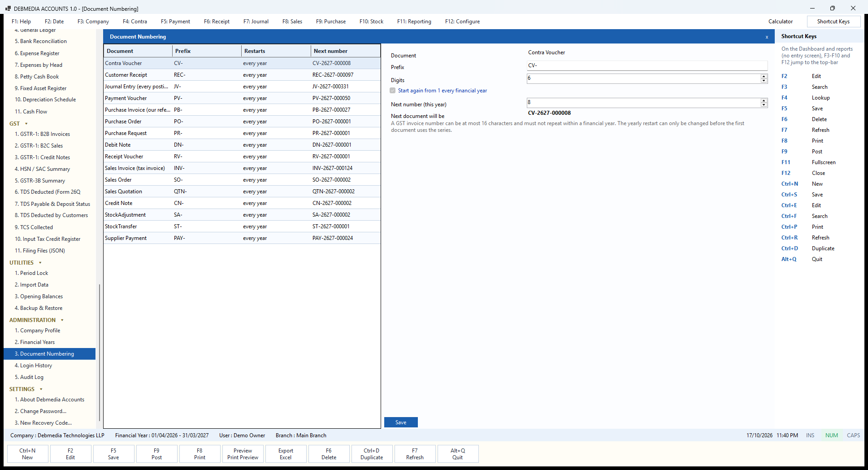The width and height of the screenshot is (868, 470).
Task: Collapse the SETTINGS section arrow
Action: (x=41, y=389)
